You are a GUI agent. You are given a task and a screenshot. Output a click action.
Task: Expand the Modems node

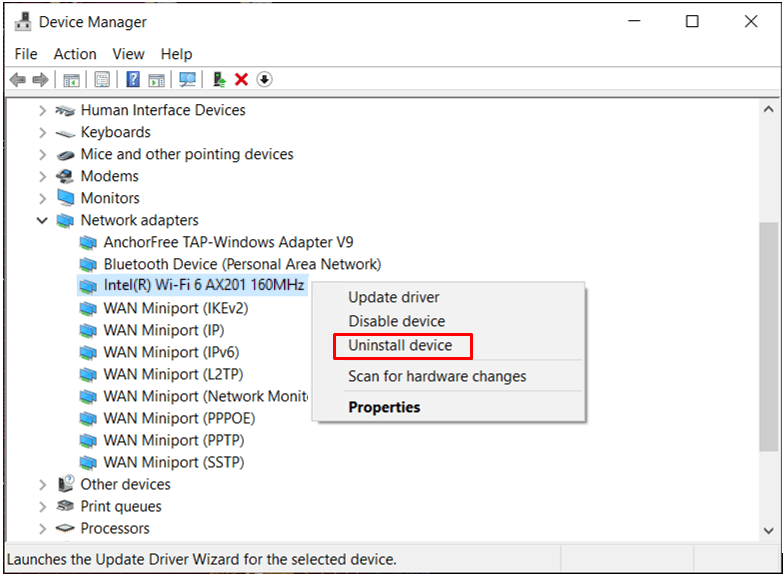tap(42, 176)
